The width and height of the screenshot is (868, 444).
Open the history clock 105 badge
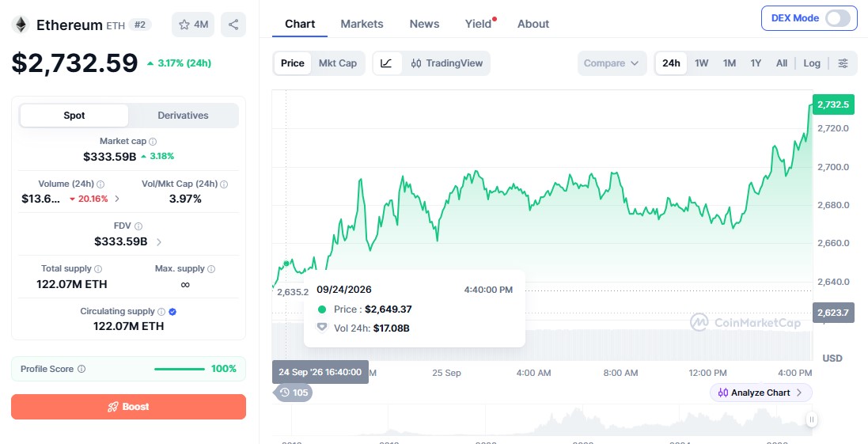294,393
